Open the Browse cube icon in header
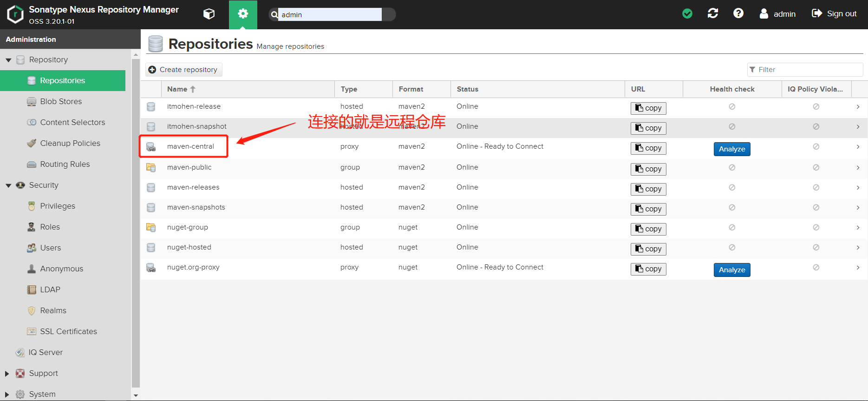868x401 pixels. tap(209, 14)
